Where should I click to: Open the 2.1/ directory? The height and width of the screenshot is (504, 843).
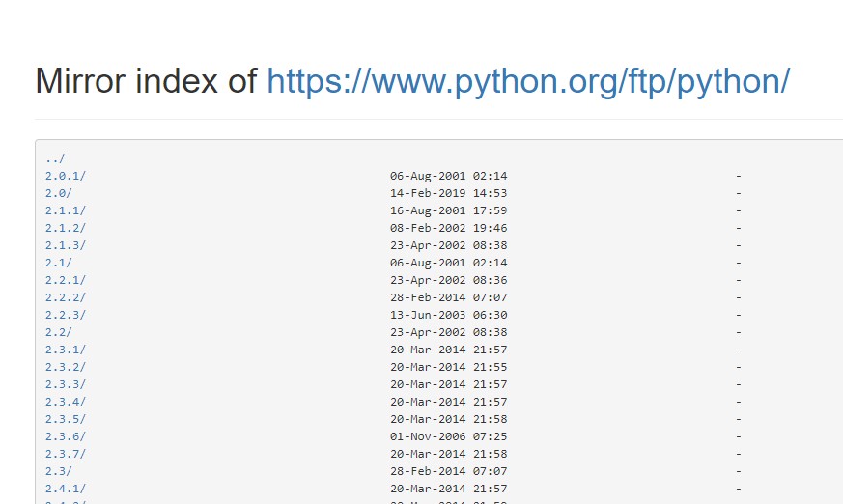(x=59, y=263)
